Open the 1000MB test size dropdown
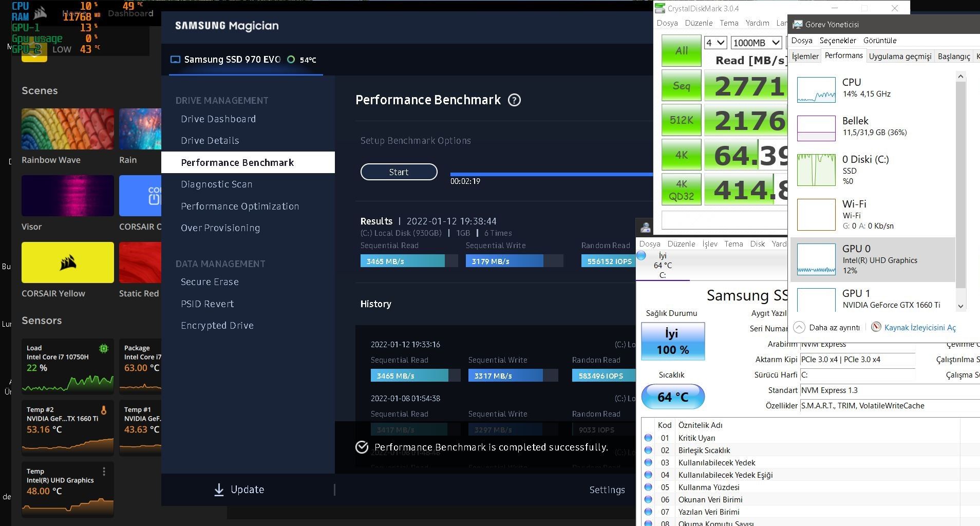Image resolution: width=980 pixels, height=526 pixels. [756, 43]
